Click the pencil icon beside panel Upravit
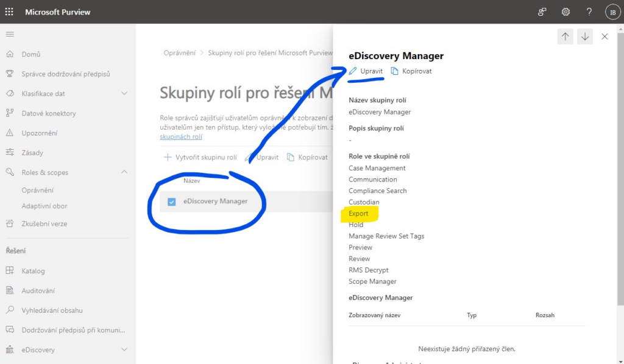 (353, 71)
